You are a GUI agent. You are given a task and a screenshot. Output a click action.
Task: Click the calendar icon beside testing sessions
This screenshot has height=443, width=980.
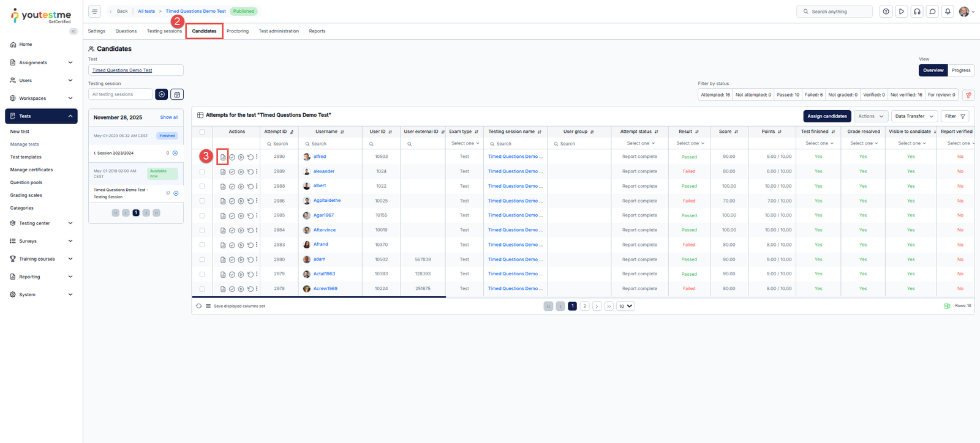tap(177, 94)
